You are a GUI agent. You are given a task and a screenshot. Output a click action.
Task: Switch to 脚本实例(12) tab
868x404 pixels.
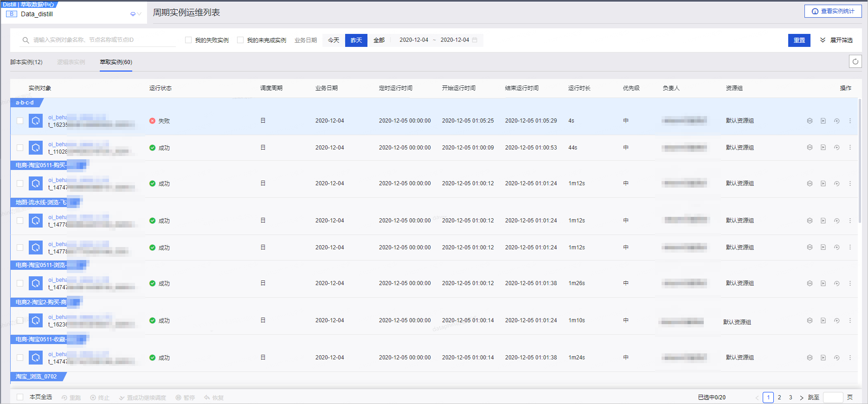click(x=26, y=62)
